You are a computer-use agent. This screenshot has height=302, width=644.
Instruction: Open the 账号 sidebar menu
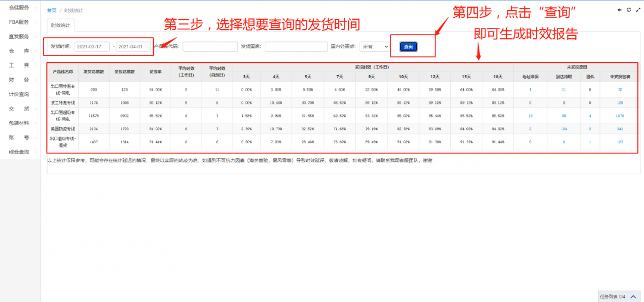[x=20, y=137]
